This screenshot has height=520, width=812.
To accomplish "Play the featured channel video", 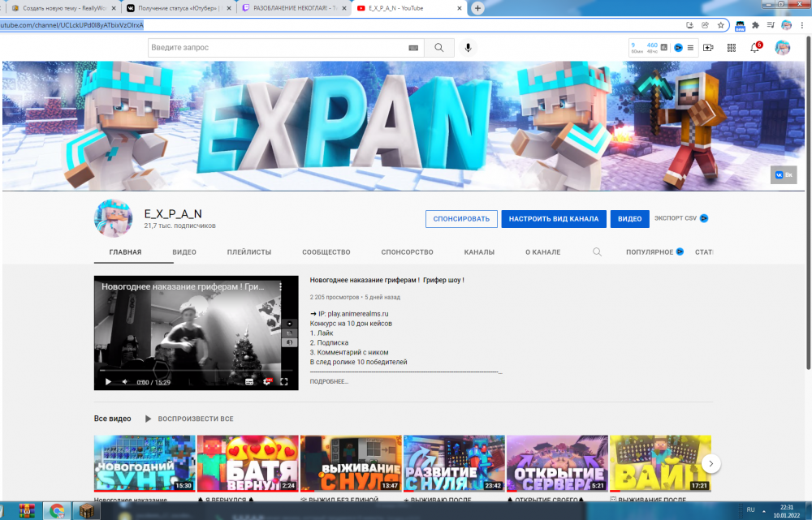I will point(108,382).
